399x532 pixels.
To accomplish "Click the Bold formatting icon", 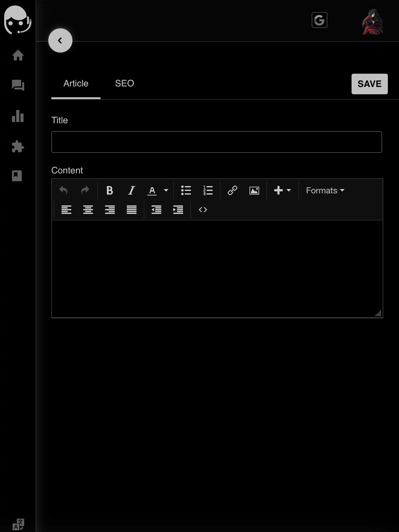I will click(109, 191).
